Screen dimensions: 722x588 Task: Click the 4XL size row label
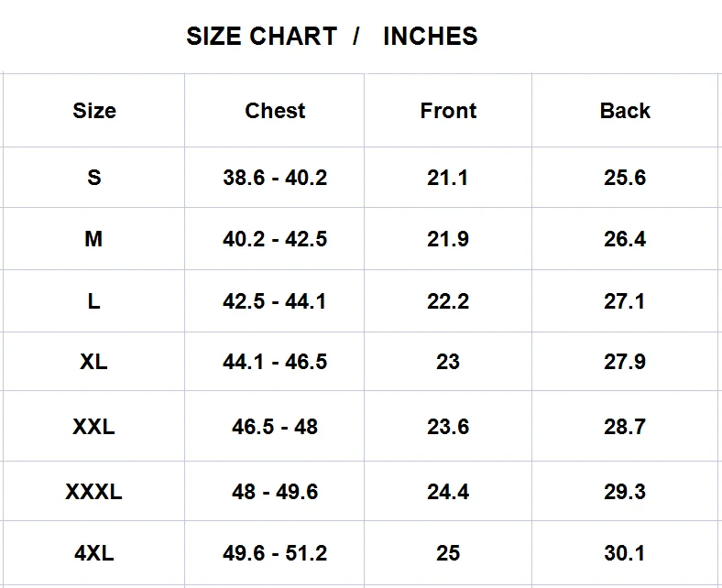pos(93,553)
